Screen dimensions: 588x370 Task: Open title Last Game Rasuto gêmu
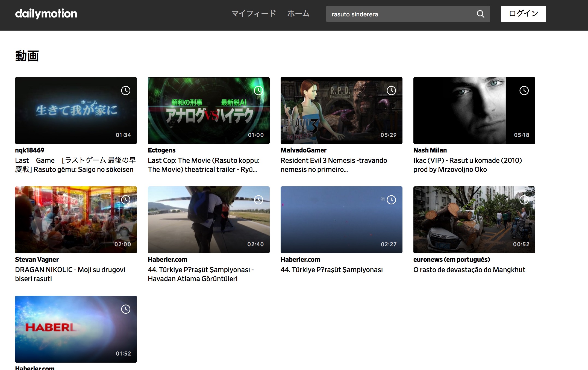[75, 165]
